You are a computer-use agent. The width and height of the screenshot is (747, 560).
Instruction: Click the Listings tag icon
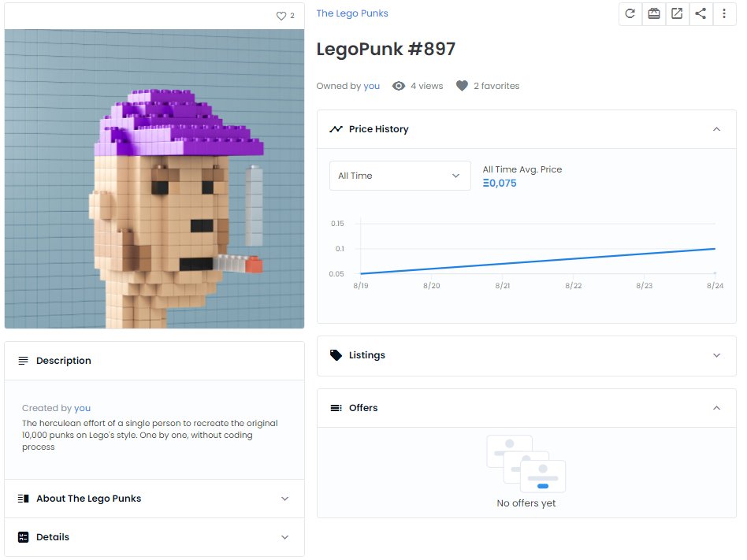click(336, 355)
